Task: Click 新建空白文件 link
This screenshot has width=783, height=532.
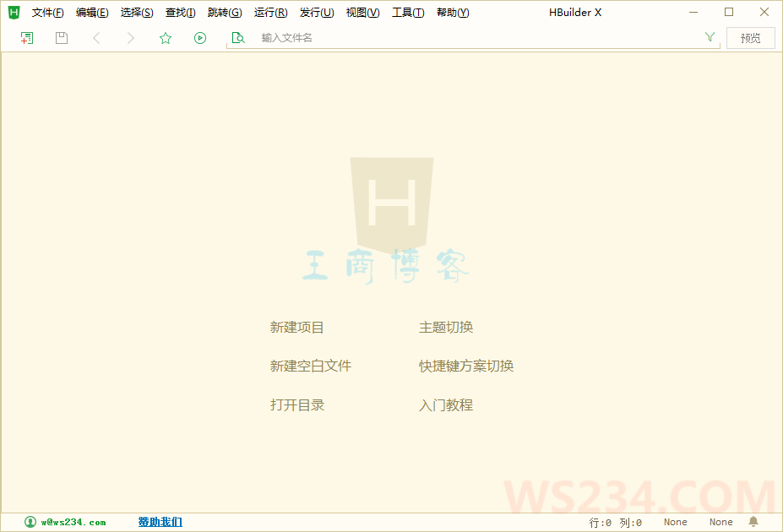Action: pos(311,366)
